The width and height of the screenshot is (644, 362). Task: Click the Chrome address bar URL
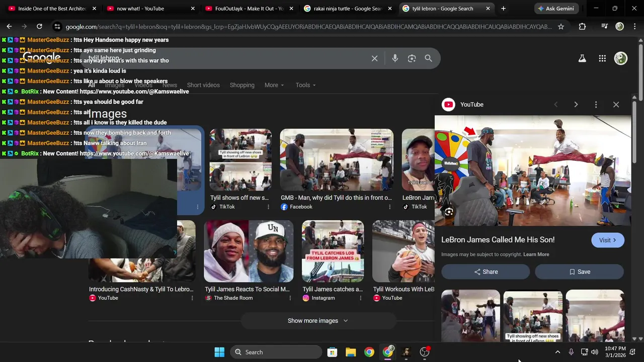coord(309,27)
